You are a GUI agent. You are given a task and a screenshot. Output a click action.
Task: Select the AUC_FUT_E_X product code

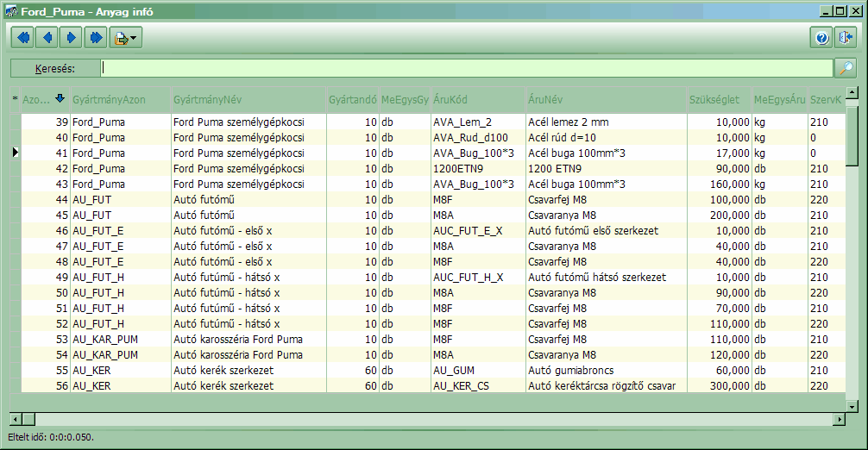pos(478,230)
